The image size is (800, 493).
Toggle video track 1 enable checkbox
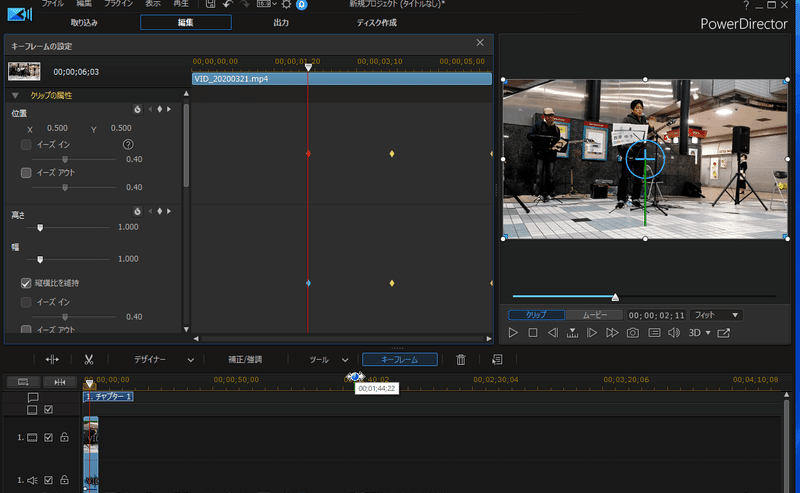coord(48,437)
